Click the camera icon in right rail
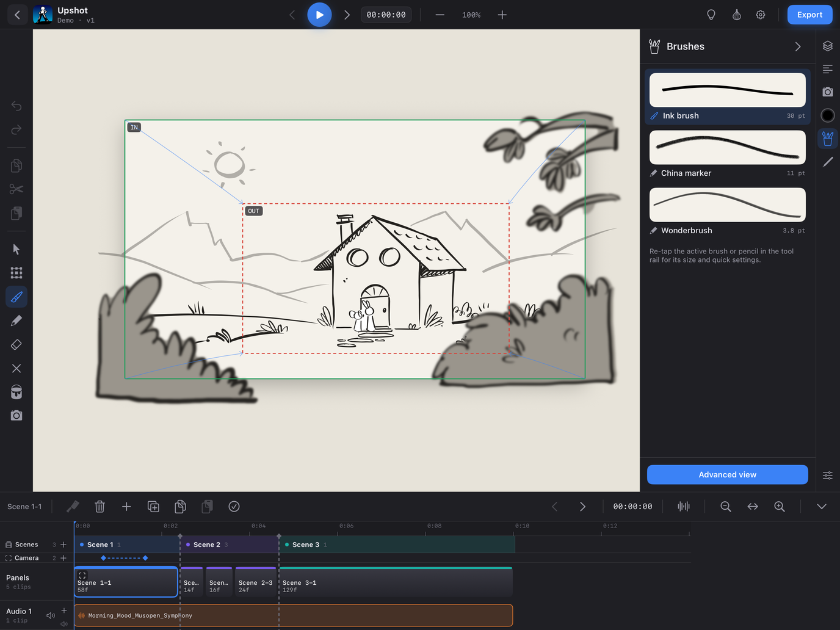Screen dimensions: 840x630 click(x=828, y=92)
